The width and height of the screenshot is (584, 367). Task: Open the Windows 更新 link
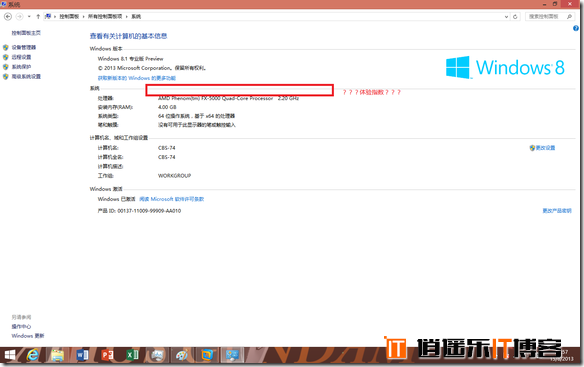tap(28, 336)
